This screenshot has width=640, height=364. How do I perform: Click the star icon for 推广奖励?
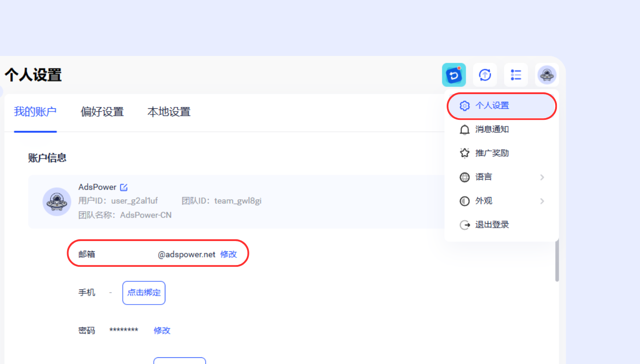point(464,153)
